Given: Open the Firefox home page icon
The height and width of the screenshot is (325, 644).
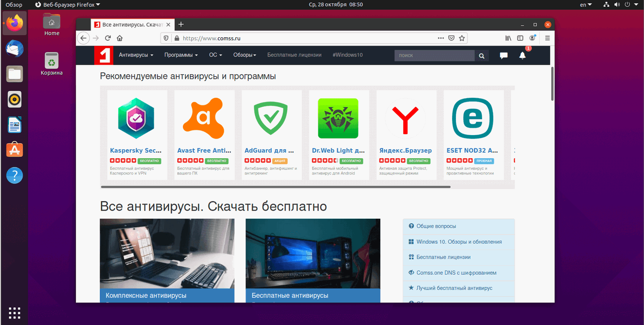Looking at the screenshot, I should 120,38.
